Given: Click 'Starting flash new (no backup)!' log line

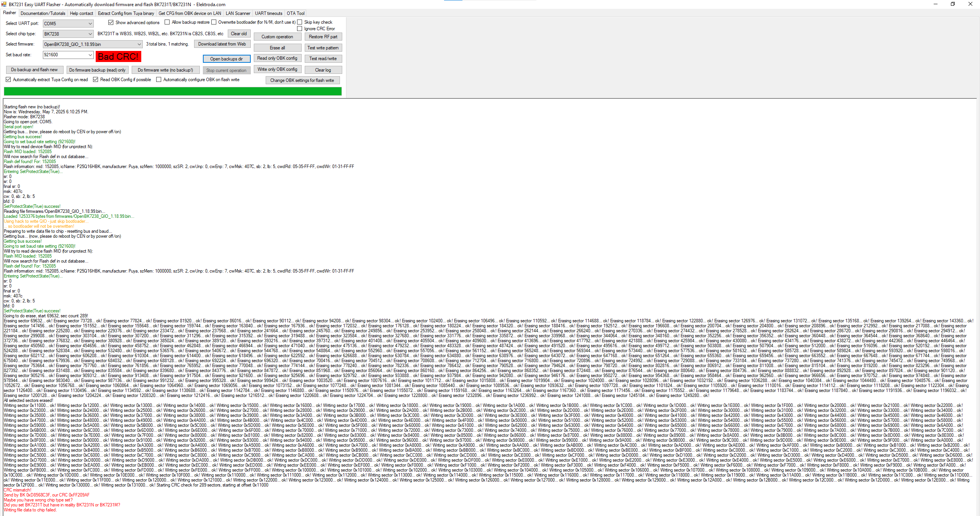Looking at the screenshot, I should (32, 107).
